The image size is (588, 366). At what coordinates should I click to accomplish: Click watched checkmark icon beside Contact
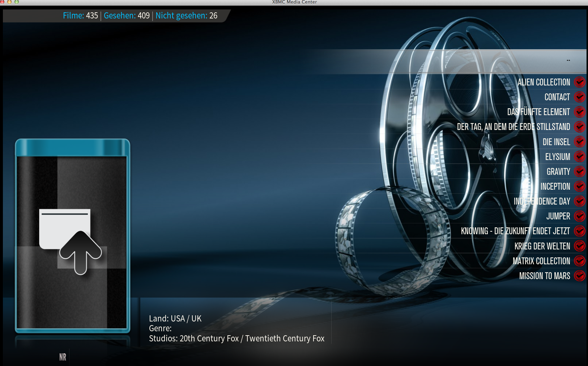[x=580, y=97]
